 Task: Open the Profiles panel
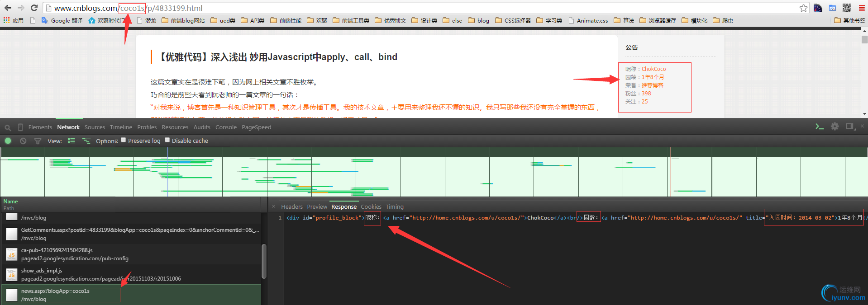[147, 127]
